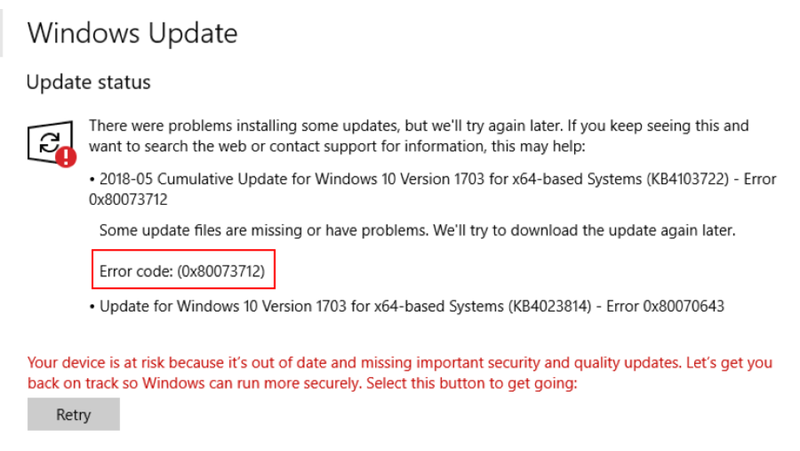Viewport: 800px width, 451px height.
Task: Select the Update status subheading
Action: tap(88, 82)
